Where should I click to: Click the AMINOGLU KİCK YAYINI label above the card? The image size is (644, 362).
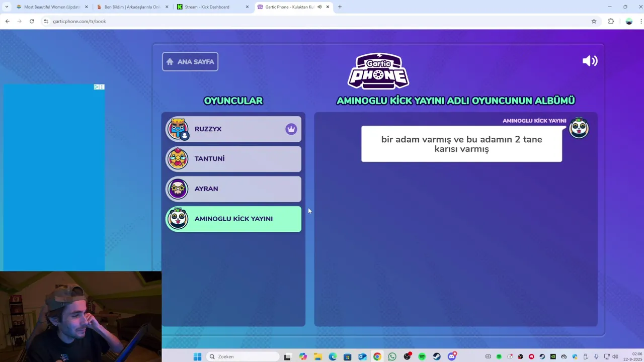pyautogui.click(x=534, y=121)
